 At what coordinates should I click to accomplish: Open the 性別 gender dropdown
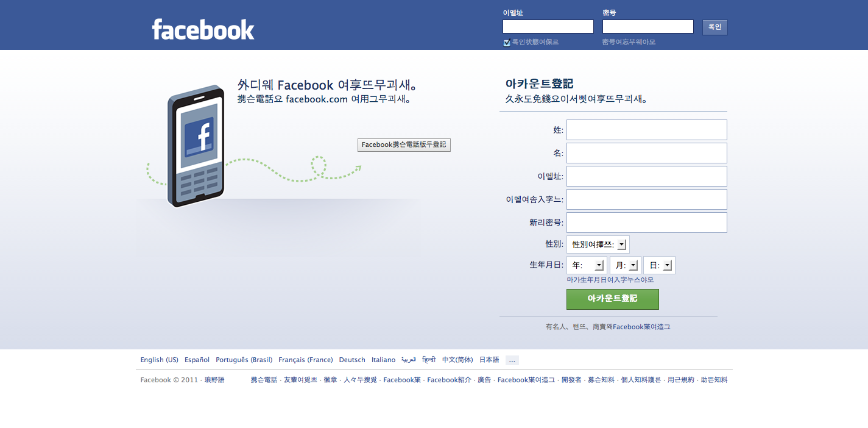tap(598, 244)
